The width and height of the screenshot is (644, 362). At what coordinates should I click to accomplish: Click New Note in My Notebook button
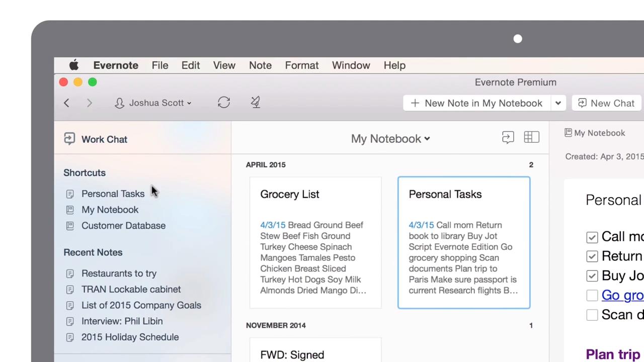[477, 103]
